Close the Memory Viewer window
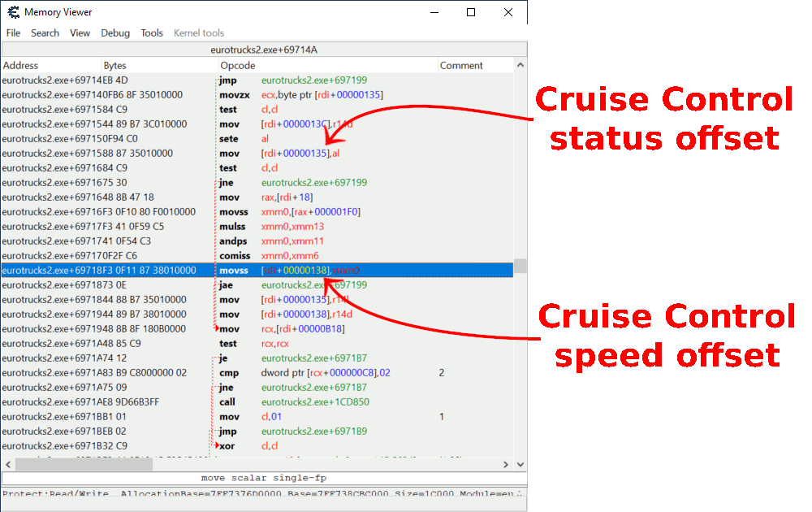The height and width of the screenshot is (512, 812). (508, 12)
